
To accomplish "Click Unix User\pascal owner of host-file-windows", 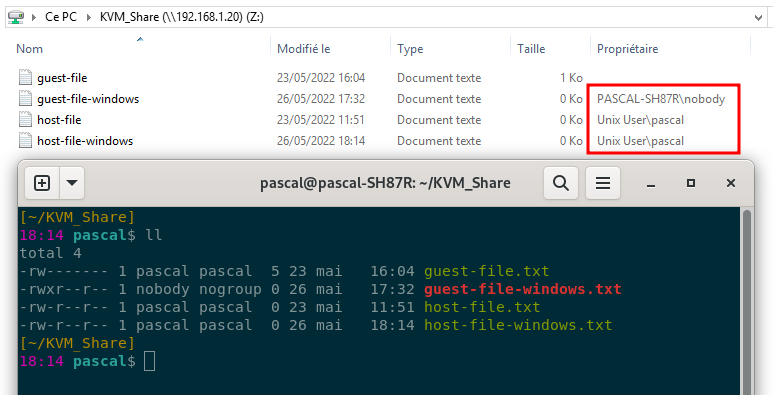I will pos(640,141).
